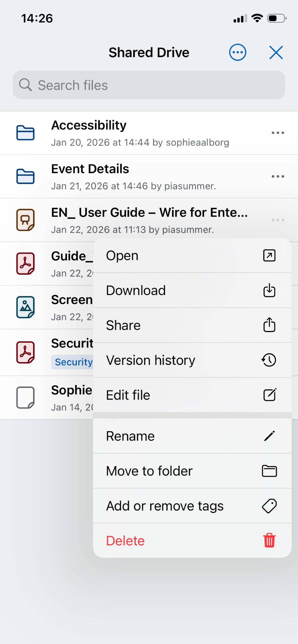Viewport: 298px width, 644px height.
Task: Open the Accessibility folder
Action: [149, 133]
